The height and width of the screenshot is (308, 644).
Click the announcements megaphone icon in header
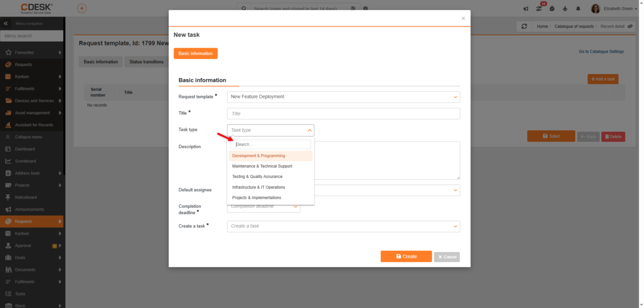(526, 9)
